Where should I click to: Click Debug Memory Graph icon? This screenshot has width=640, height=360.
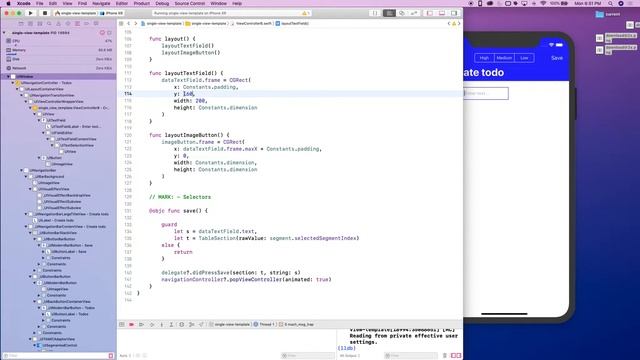[191, 324]
